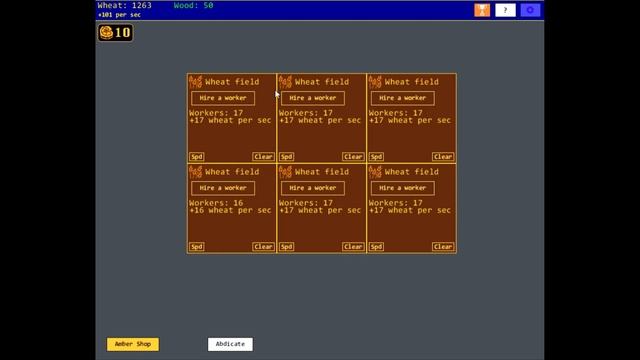640x360 pixels.
Task: Click the Abdicate button
Action: [x=230, y=344]
